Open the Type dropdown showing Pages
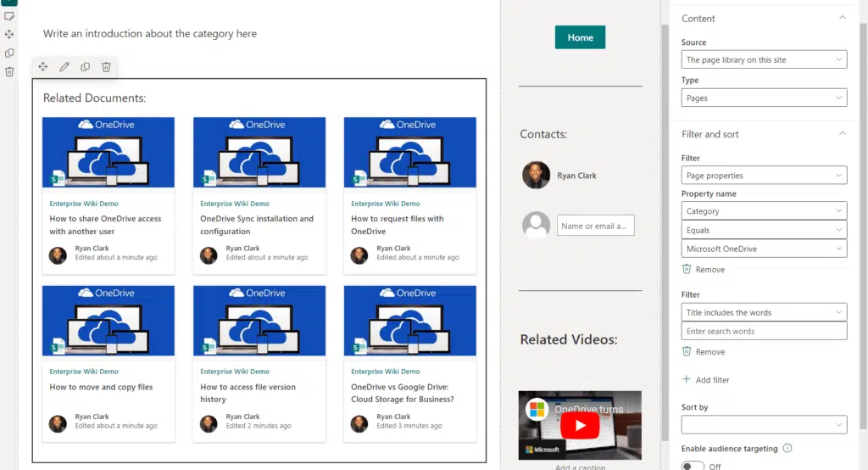This screenshot has height=470, width=868. pyautogui.click(x=764, y=98)
